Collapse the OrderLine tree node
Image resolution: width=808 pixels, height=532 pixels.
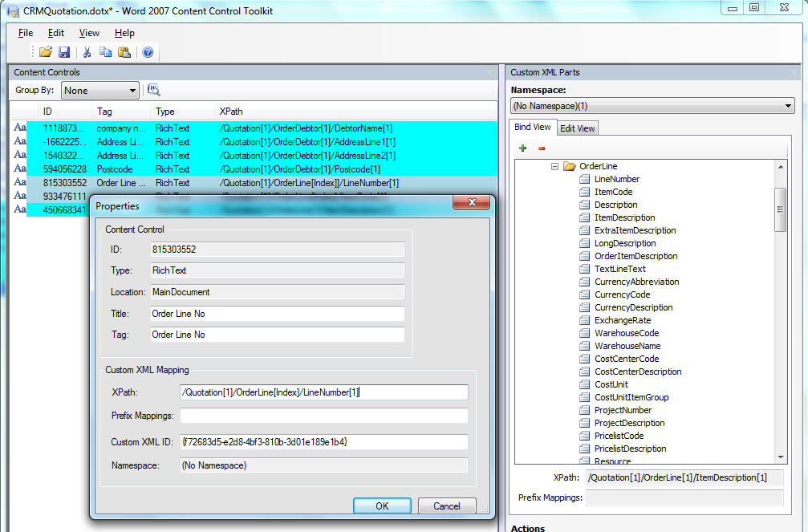pyautogui.click(x=554, y=166)
